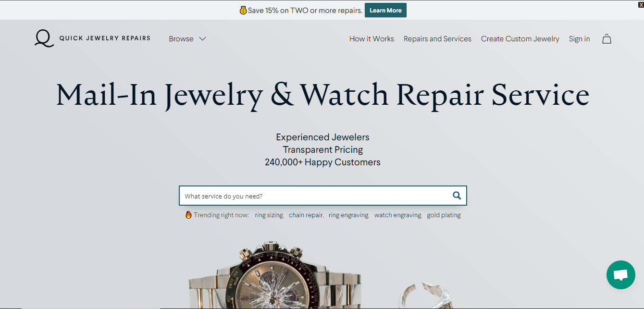This screenshot has height=309, width=644.
Task: Click the magnifying glass search icon
Action: [x=457, y=196]
